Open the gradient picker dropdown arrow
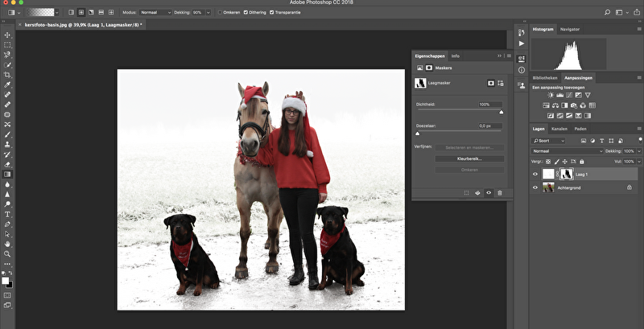Image resolution: width=644 pixels, height=329 pixels. click(56, 12)
